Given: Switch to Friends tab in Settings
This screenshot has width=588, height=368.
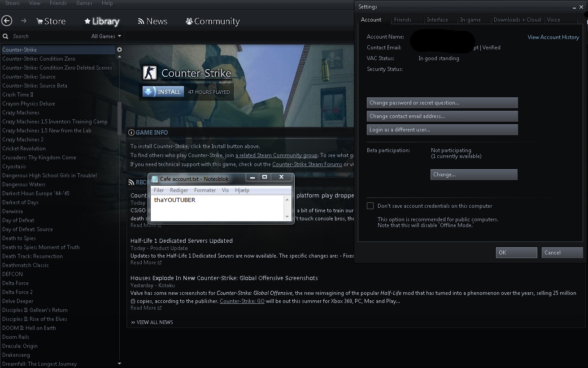Looking at the screenshot, I should click(x=403, y=20).
